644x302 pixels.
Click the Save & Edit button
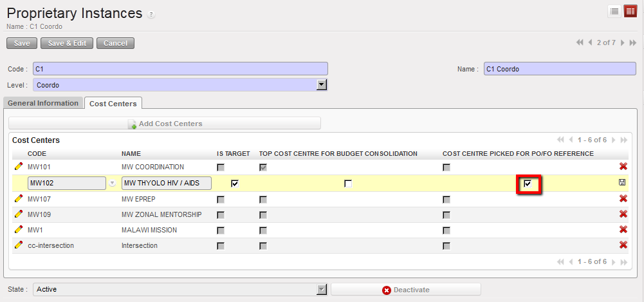point(67,43)
